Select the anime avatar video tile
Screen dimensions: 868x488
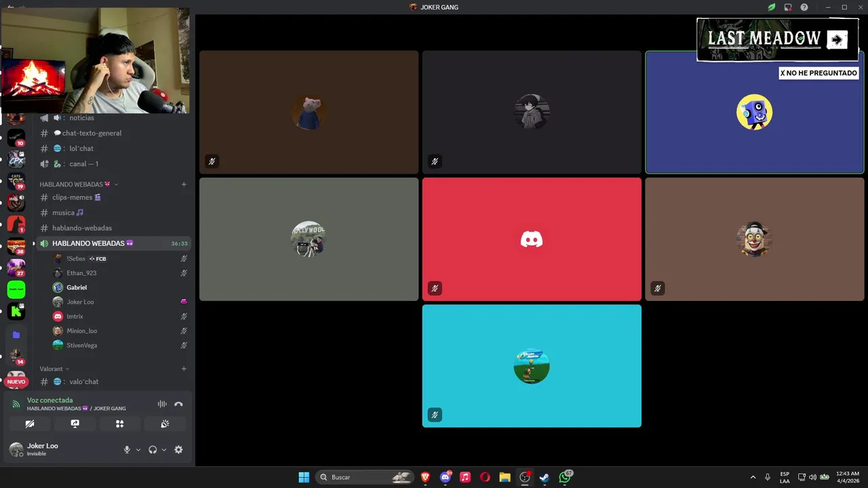[x=532, y=113]
